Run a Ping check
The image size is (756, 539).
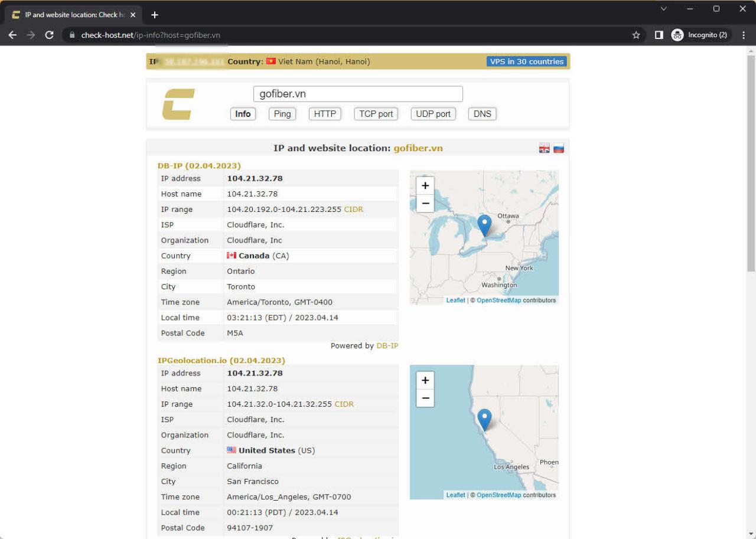[x=282, y=114]
